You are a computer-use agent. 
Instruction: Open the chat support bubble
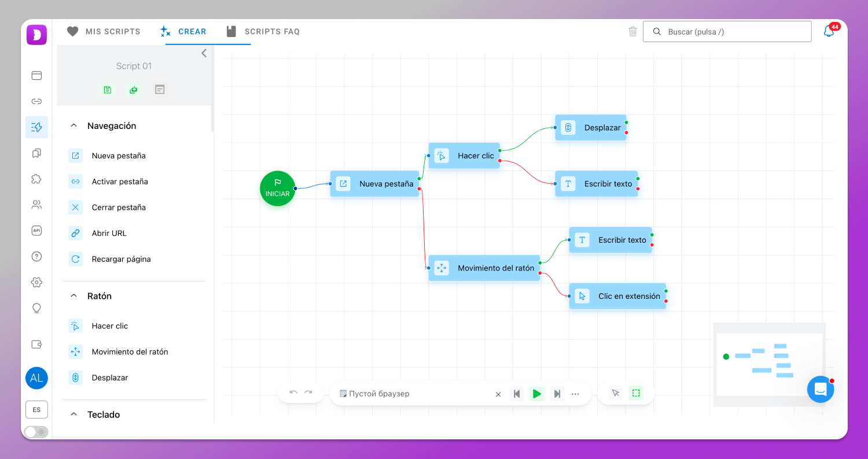(820, 390)
